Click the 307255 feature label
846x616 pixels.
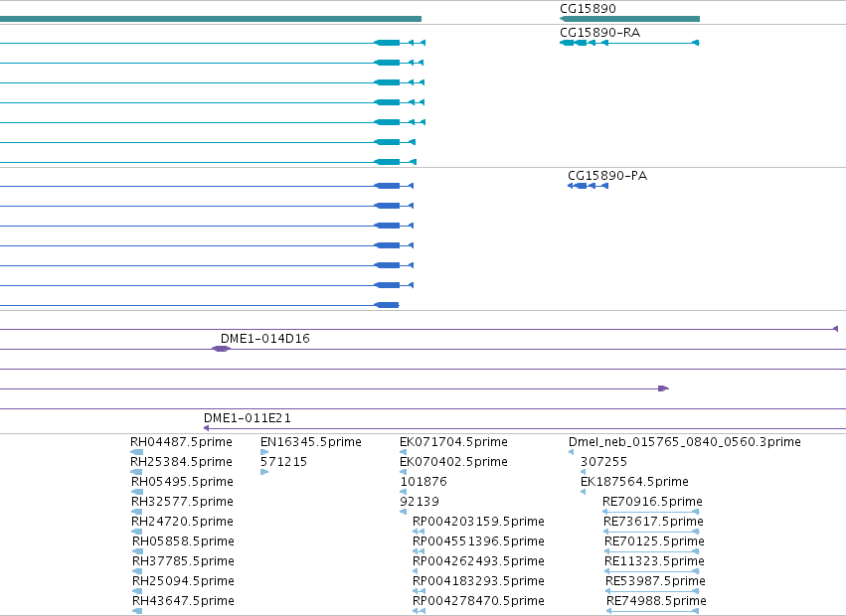(603, 462)
